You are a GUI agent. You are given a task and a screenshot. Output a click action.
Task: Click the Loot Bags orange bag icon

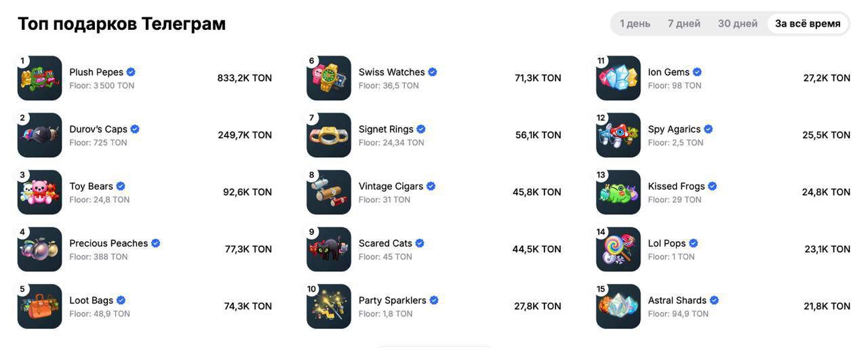39,306
